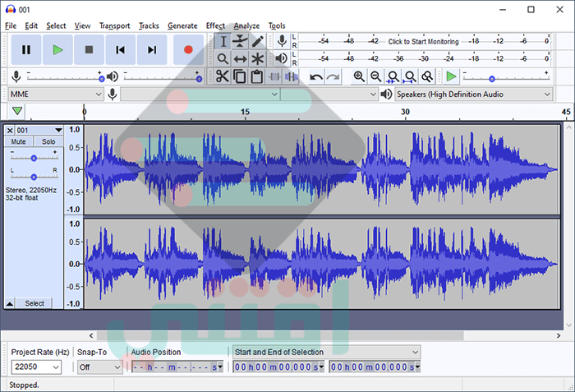
Task: Close track 001 with X button
Action: click(10, 131)
